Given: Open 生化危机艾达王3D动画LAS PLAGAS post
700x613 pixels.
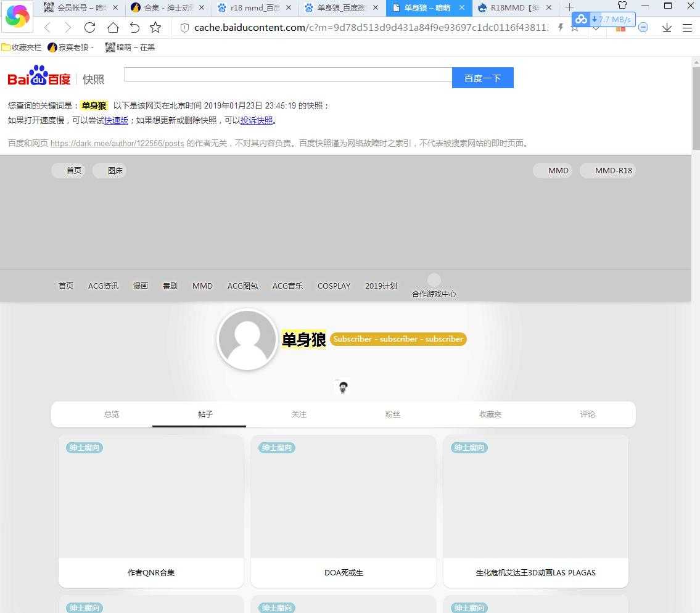Looking at the screenshot, I should [x=536, y=512].
